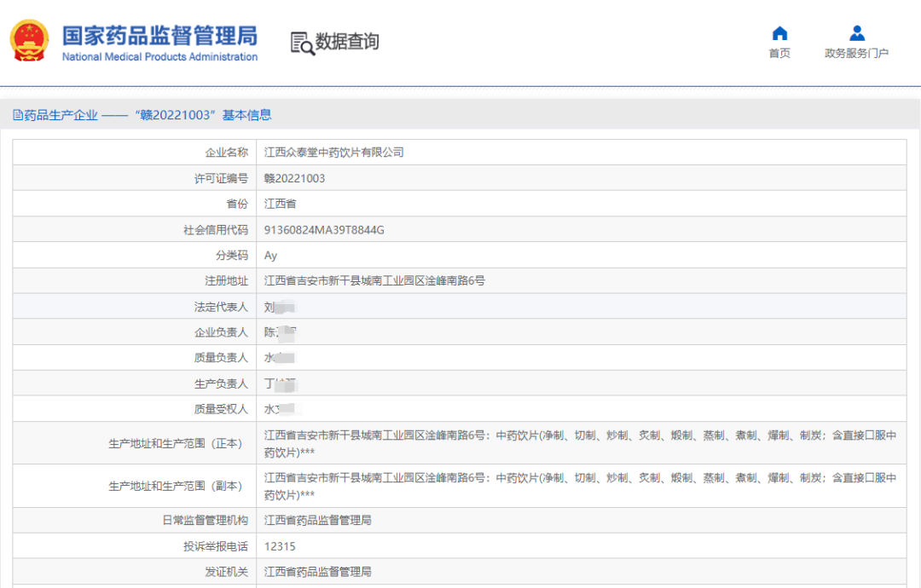Click the 日常监管机构 label
The width and height of the screenshot is (921, 588).
pos(205,521)
